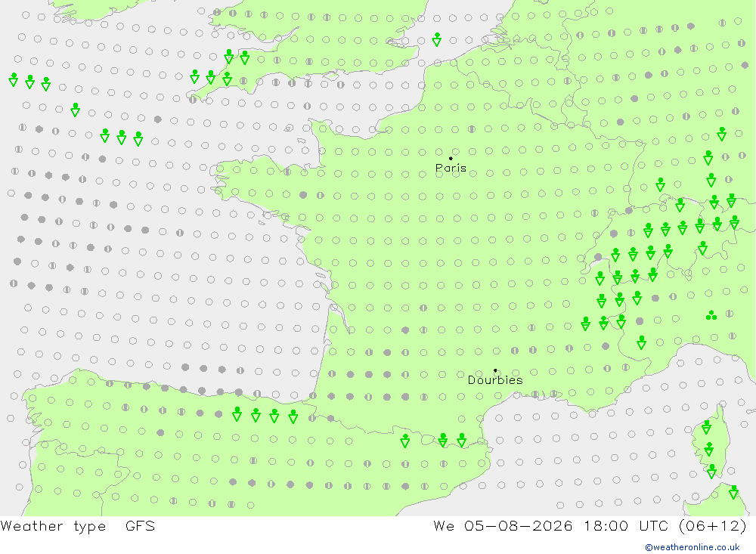Select the single Pyrenees shower symbol left of the pair
The width and height of the screenshot is (756, 554).
pos(405,441)
